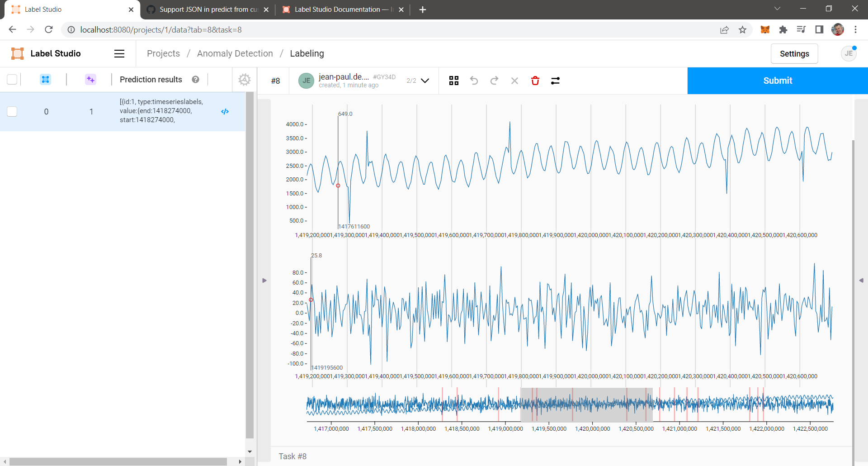Open the grid view of annotations
Screen dimensions: 868x466
(x=453, y=81)
